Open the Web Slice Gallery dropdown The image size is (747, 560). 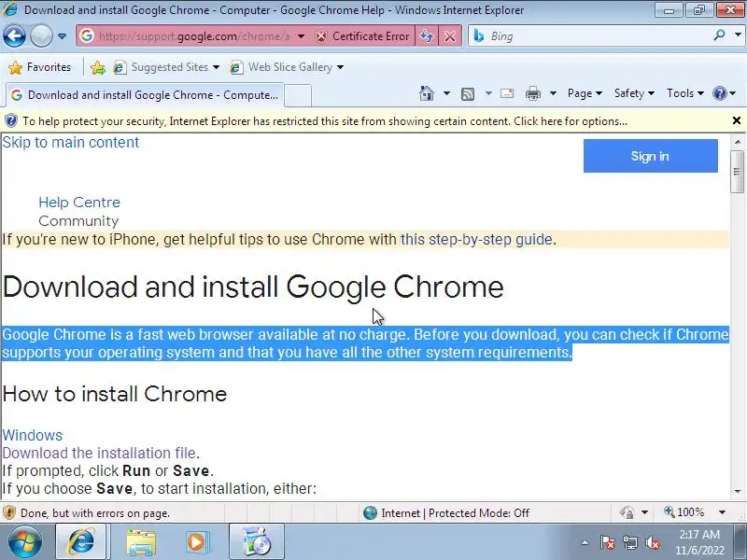point(286,67)
